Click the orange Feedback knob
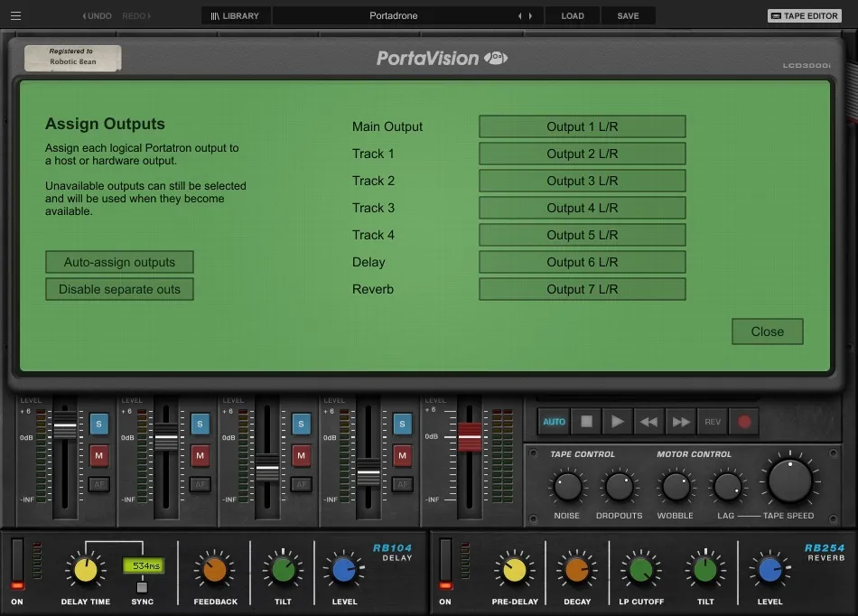The image size is (858, 616). coord(215,571)
